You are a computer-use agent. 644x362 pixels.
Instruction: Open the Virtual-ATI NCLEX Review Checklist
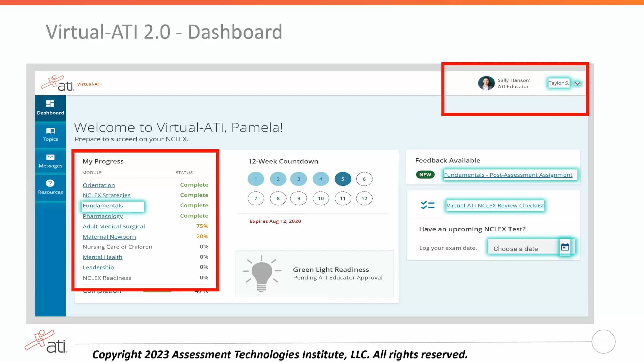pyautogui.click(x=495, y=205)
